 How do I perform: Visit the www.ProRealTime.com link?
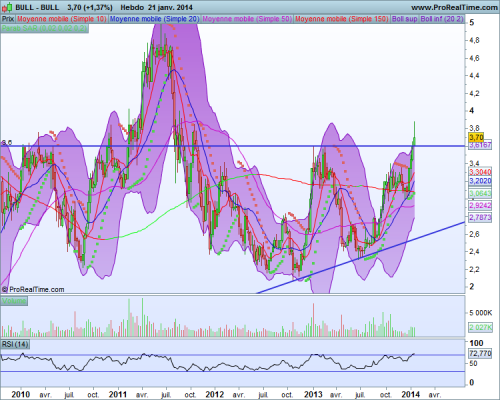pyautogui.click(x=454, y=7)
